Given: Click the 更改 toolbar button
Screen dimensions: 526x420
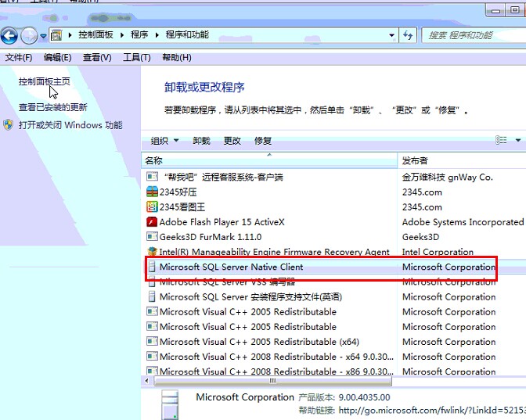Looking at the screenshot, I should 232,141.
